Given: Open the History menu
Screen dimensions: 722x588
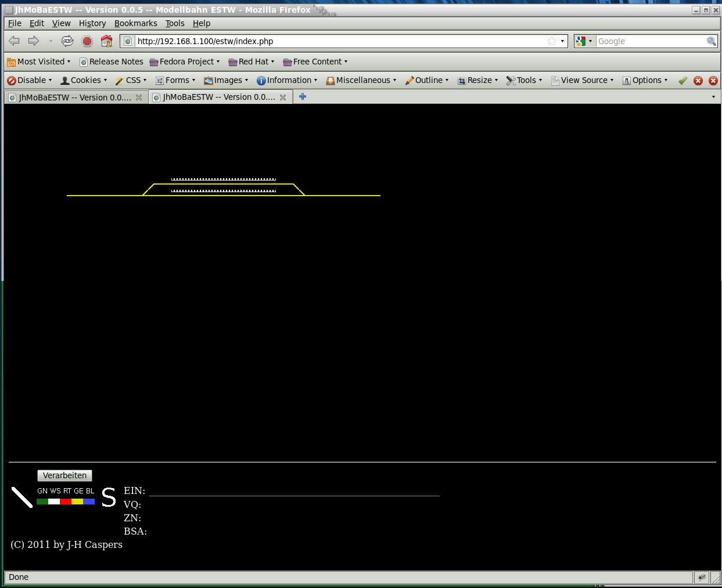Looking at the screenshot, I should 92,23.
